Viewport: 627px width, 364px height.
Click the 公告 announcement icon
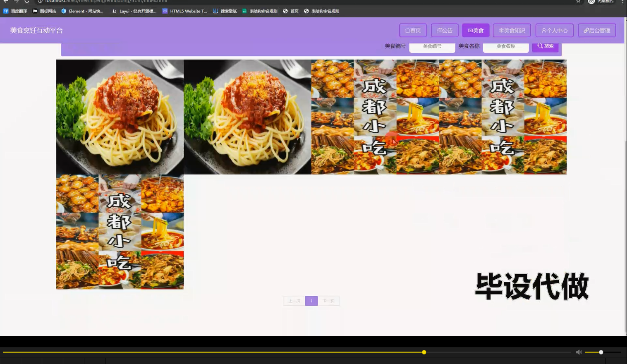pyautogui.click(x=438, y=30)
